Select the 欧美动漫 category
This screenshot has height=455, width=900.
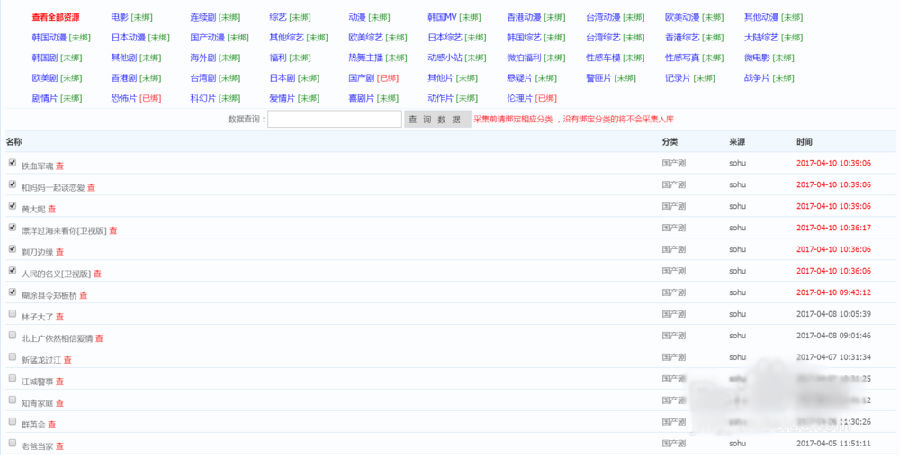682,18
